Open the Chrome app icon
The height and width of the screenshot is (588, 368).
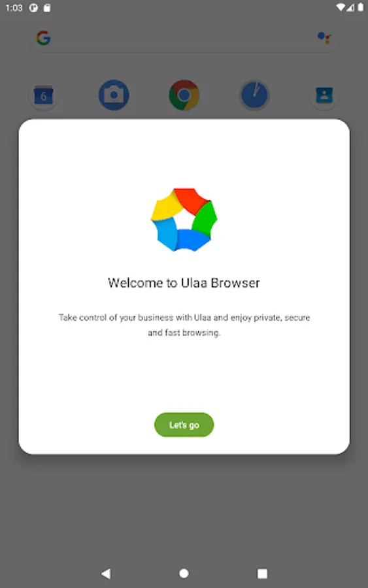pos(184,95)
